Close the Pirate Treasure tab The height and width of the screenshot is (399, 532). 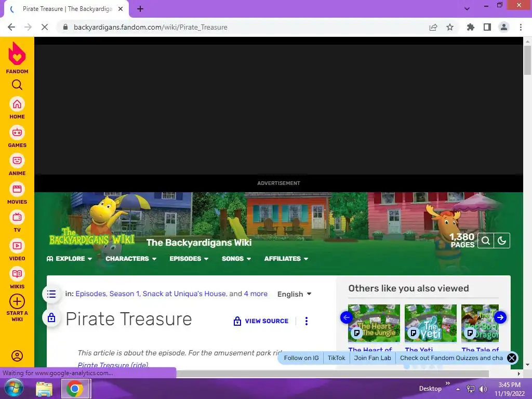pos(121,9)
